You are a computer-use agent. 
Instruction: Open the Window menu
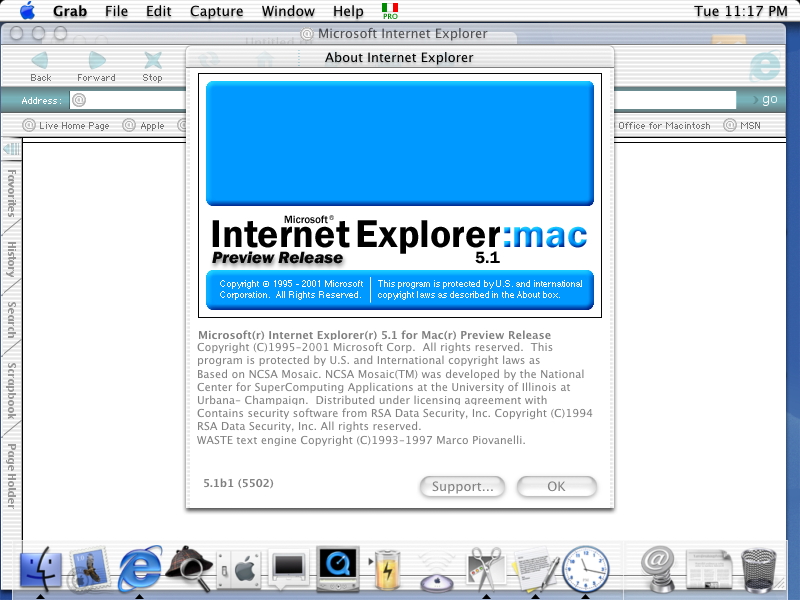click(x=288, y=11)
